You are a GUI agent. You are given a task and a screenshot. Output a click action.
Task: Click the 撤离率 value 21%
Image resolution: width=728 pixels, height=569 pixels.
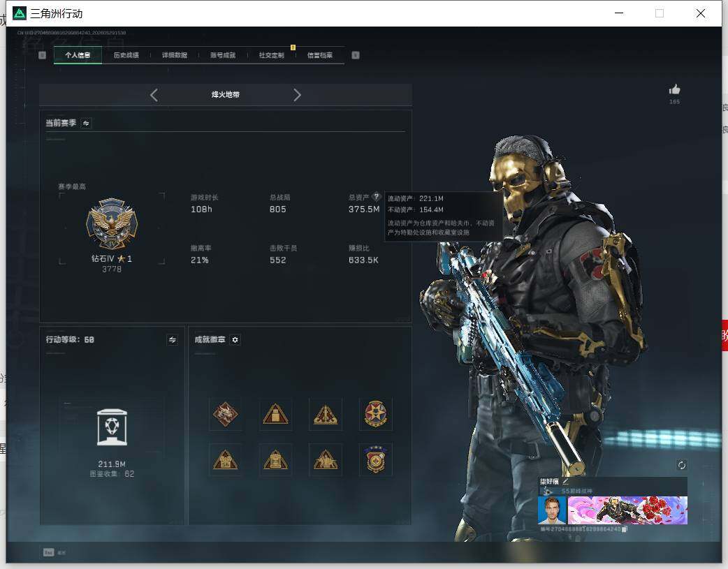coord(200,260)
